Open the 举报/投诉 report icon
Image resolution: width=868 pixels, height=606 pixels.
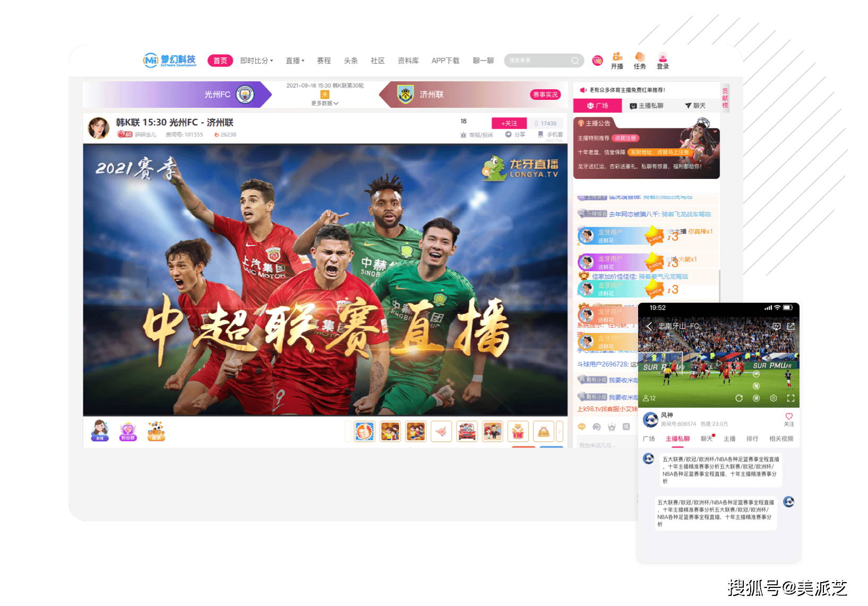tap(464, 134)
